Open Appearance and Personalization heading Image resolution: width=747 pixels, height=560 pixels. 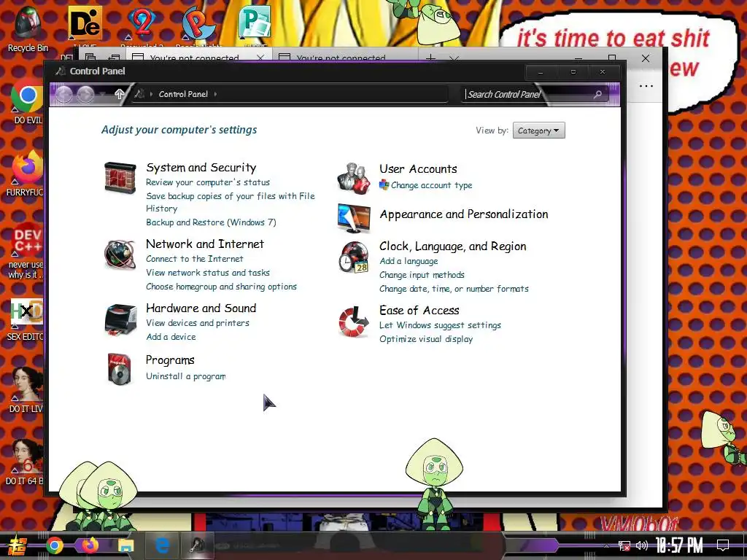tap(464, 214)
